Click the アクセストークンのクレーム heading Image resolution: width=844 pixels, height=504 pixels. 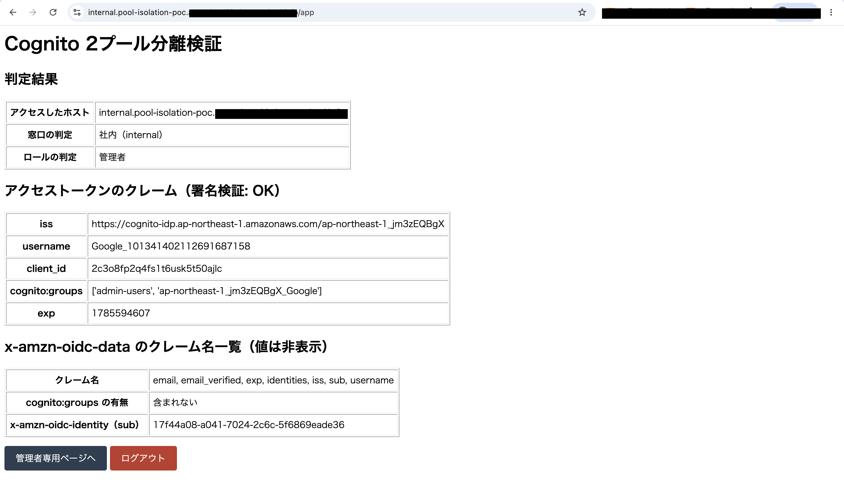tap(143, 191)
